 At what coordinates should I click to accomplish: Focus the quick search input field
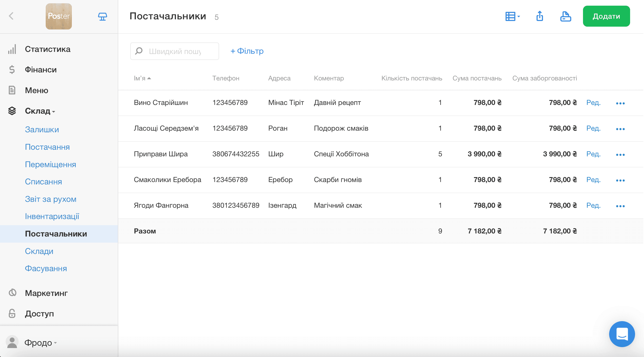tap(175, 51)
